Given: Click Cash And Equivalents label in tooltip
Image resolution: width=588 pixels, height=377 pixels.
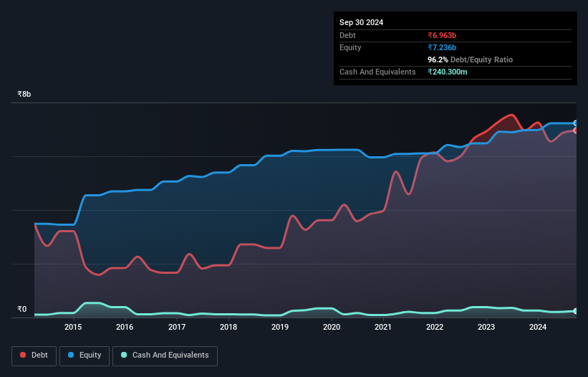Looking at the screenshot, I should coord(377,72).
